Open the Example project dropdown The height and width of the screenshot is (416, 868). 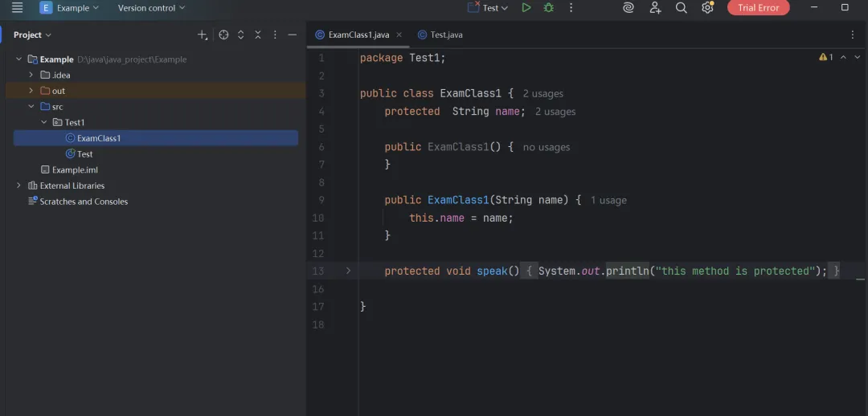click(x=69, y=8)
